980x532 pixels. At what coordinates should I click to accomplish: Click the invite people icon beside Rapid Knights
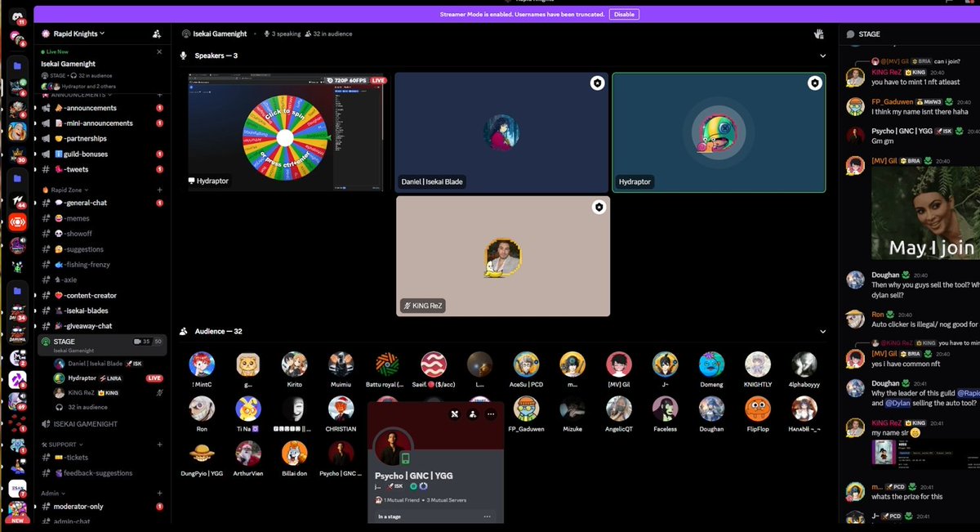click(156, 34)
